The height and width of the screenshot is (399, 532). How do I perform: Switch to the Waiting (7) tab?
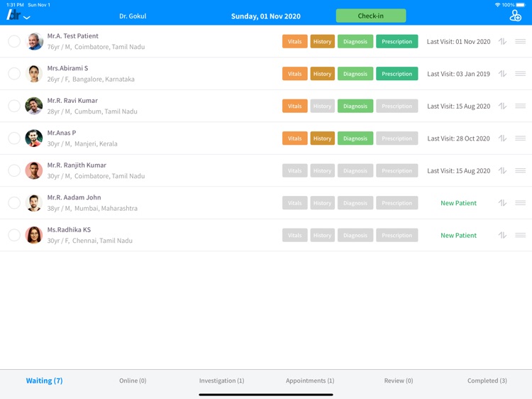coord(45,381)
